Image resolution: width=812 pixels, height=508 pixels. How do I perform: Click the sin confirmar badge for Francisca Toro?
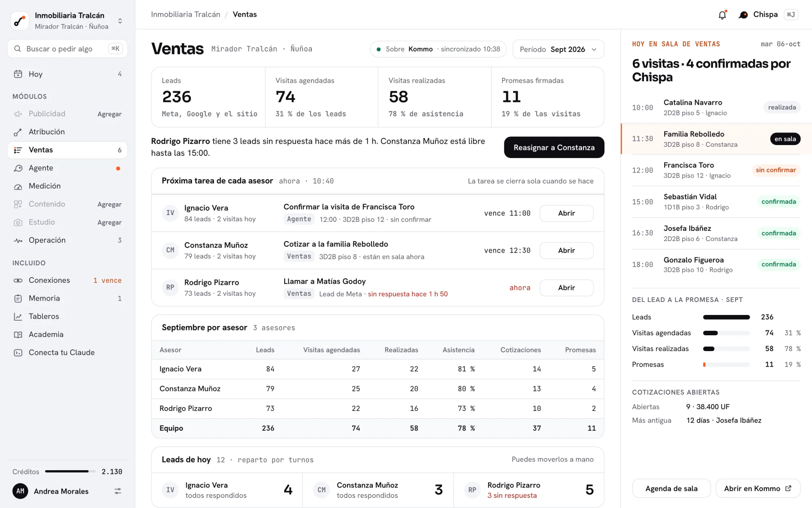(x=775, y=170)
